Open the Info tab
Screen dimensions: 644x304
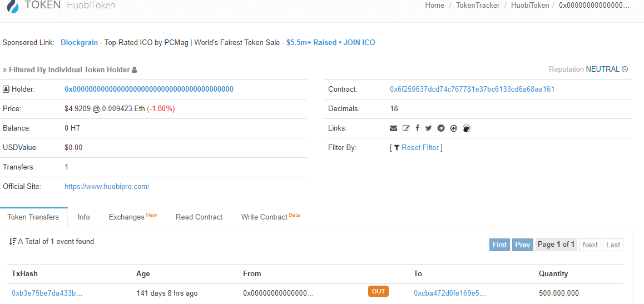pos(84,217)
